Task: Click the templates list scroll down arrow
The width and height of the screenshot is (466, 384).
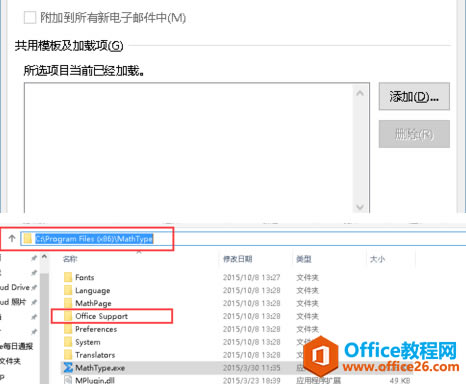Action: click(x=360, y=207)
